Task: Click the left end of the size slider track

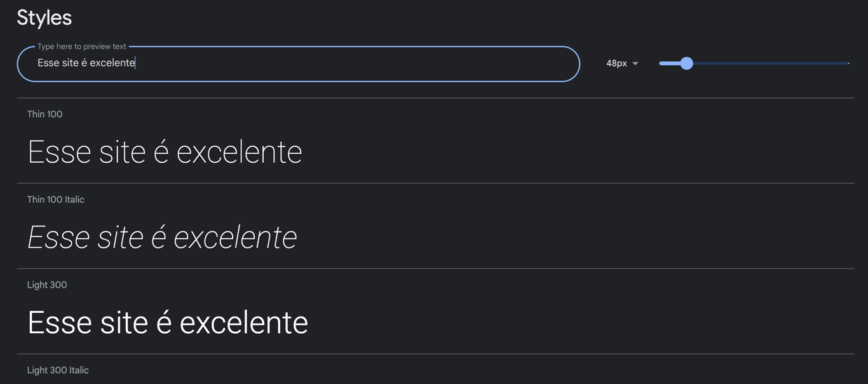Action: [661, 63]
